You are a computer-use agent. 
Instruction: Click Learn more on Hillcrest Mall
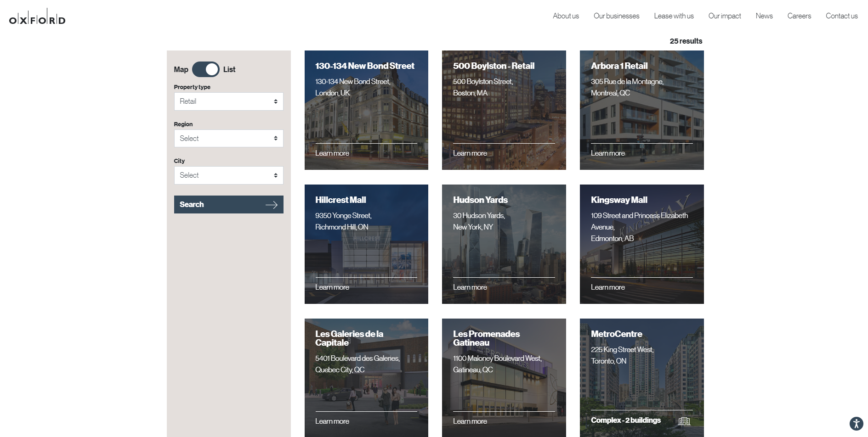332,287
